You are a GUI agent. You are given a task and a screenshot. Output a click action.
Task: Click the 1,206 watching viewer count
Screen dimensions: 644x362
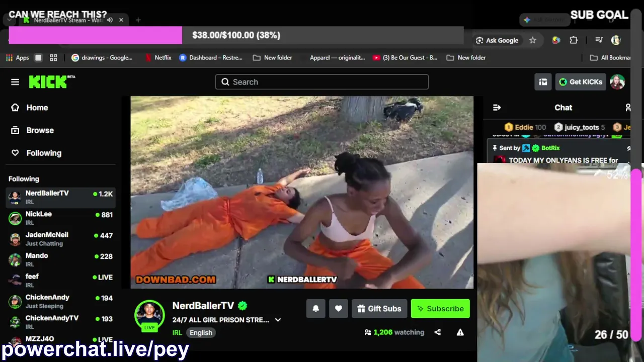(394, 332)
